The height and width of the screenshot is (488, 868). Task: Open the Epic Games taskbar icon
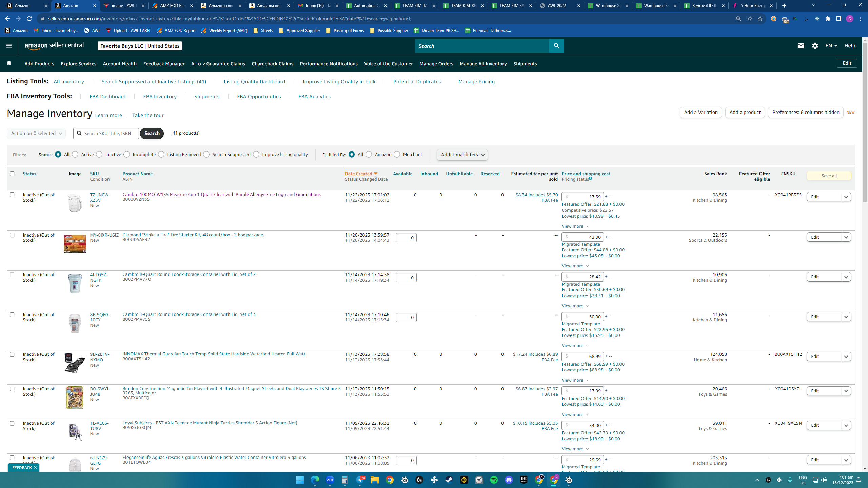(524, 480)
